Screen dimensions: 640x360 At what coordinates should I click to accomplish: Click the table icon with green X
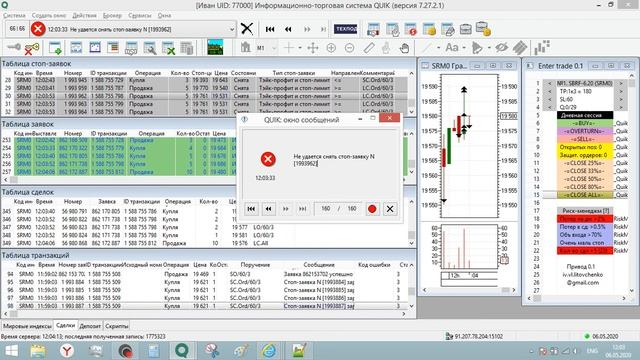pos(168,48)
